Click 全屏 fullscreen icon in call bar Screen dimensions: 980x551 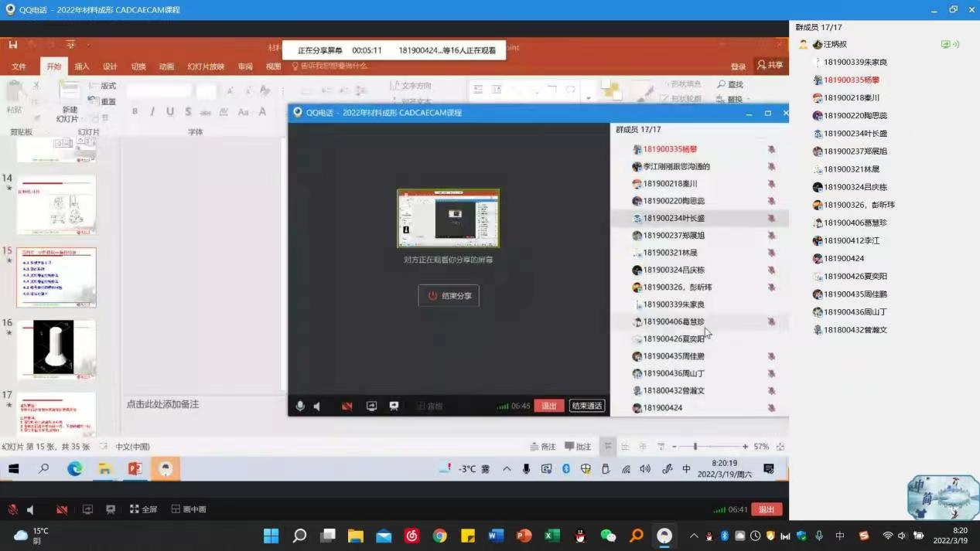point(143,510)
